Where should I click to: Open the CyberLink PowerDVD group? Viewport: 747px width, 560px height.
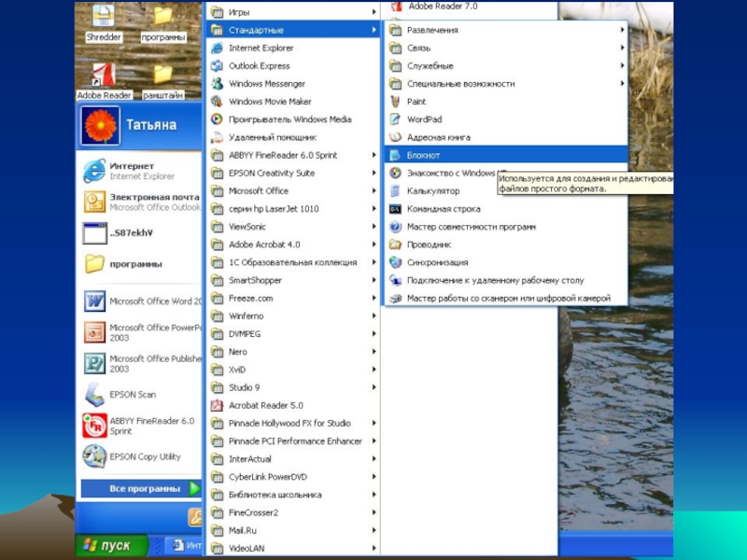coord(293,477)
